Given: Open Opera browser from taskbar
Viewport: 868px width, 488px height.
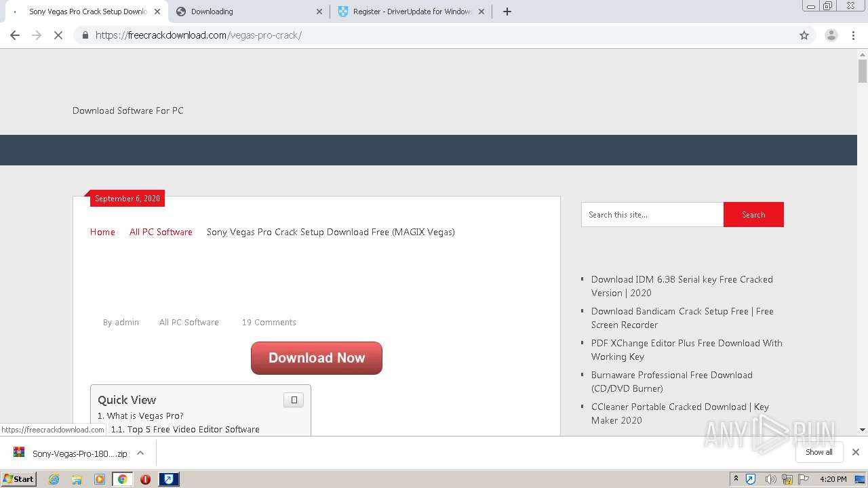Looking at the screenshot, I should (x=145, y=479).
